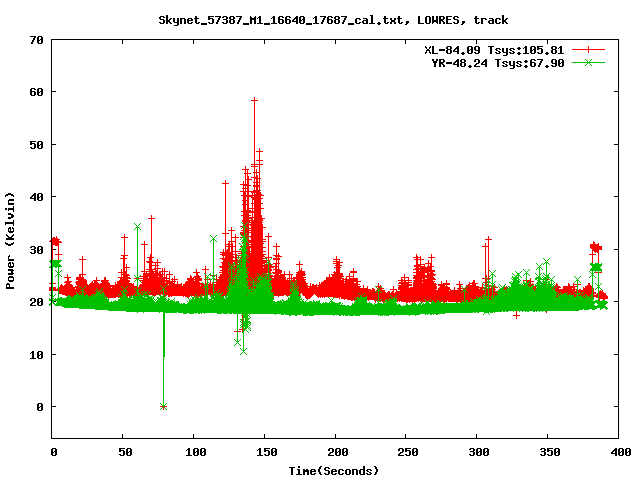Click the y-axis tick label 50

(x=36, y=145)
